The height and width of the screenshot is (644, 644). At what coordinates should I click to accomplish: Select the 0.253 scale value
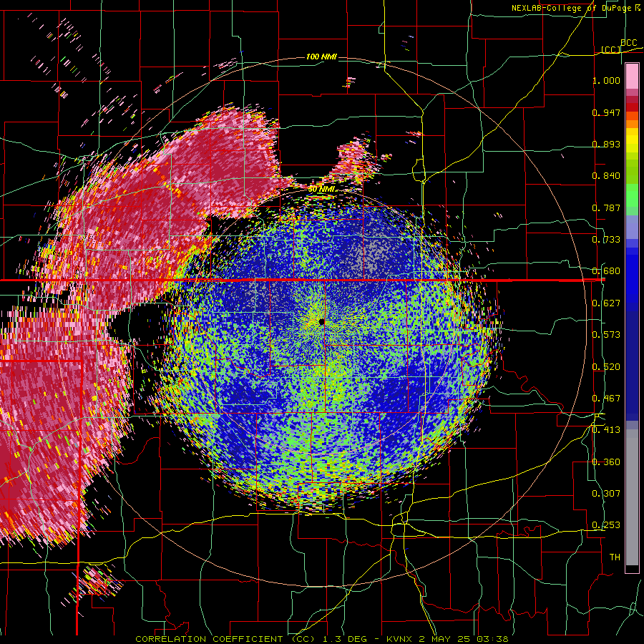(606, 525)
